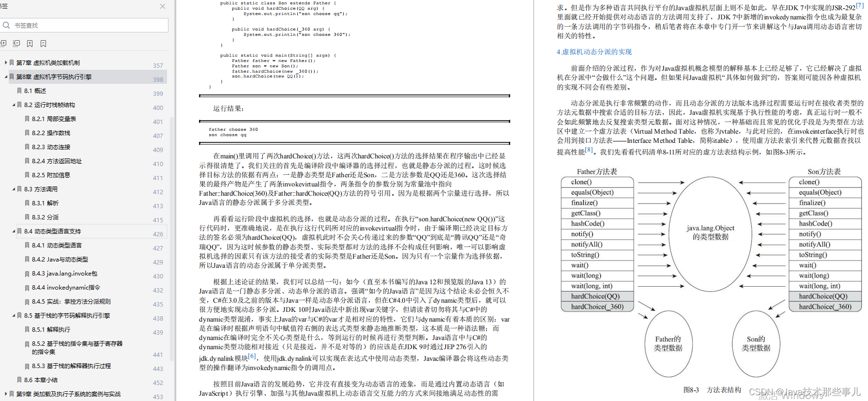Open bookmark 8.5.1 解释执行
Image resolution: width=868 pixels, height=401 pixels.
pos(51,329)
